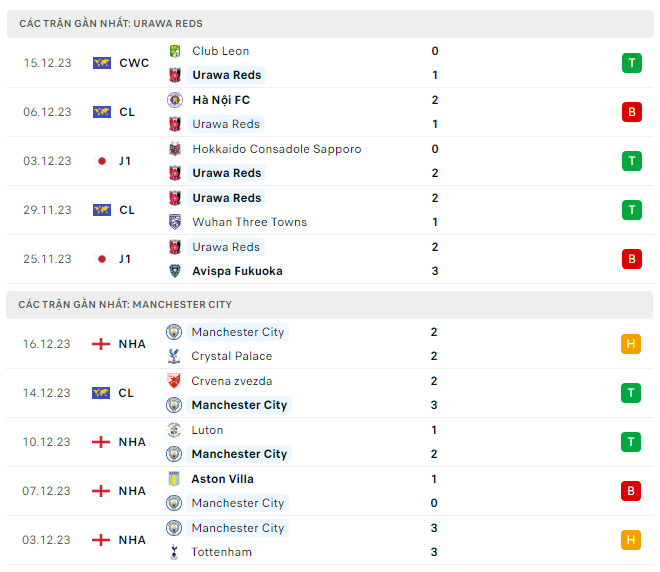
Task: Click the Crystal Palace team crest
Action: point(174,356)
